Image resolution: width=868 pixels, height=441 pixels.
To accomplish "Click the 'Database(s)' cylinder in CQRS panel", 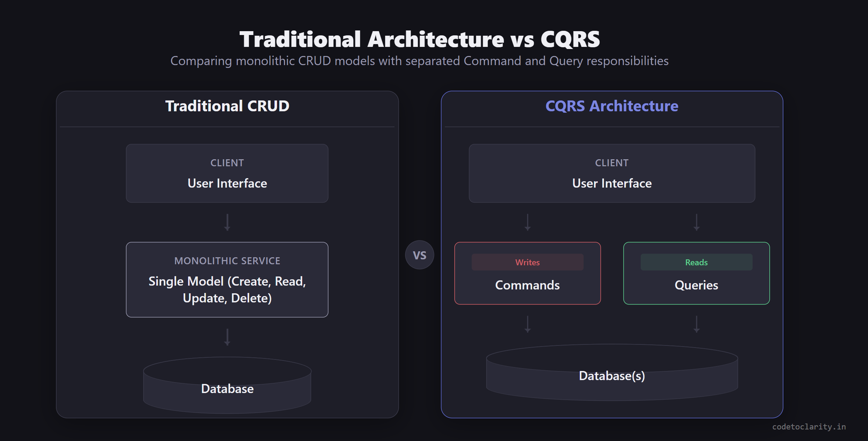I will (x=612, y=372).
